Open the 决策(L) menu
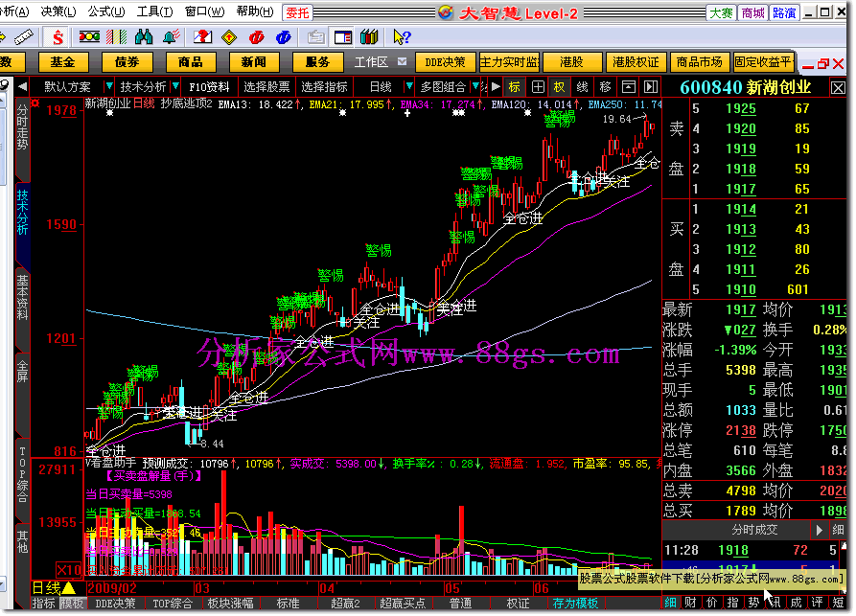856x616 pixels. (58, 11)
